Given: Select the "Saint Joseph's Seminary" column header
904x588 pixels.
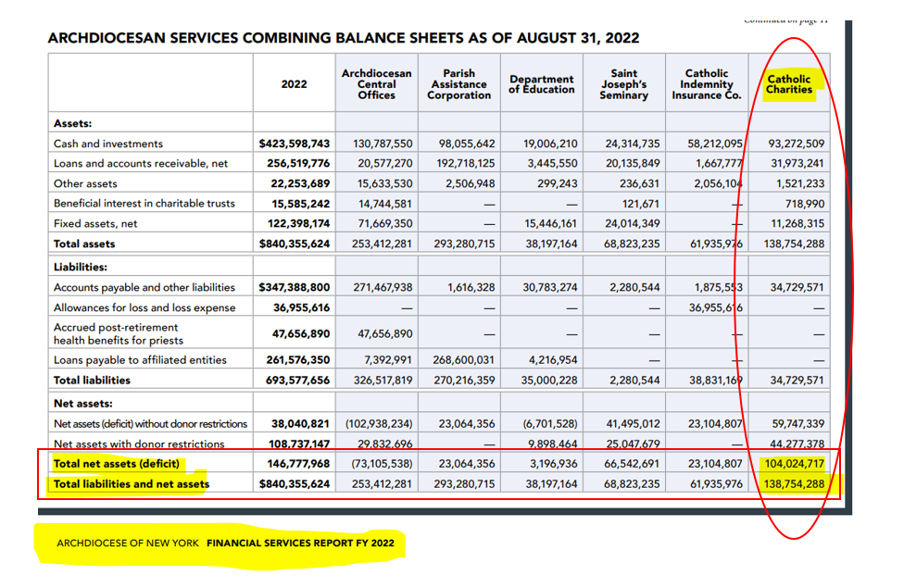Looking at the screenshot, I should pos(623,84).
